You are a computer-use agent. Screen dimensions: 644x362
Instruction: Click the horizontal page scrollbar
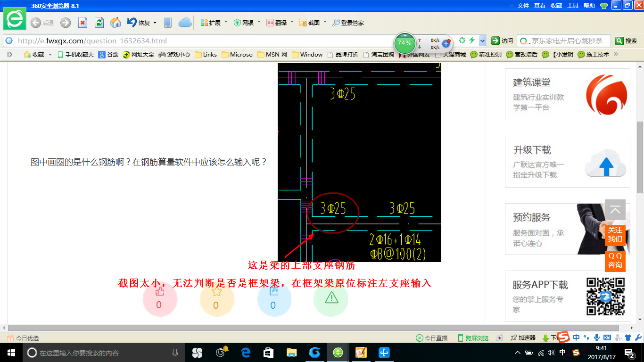pyautogui.click(x=314, y=328)
